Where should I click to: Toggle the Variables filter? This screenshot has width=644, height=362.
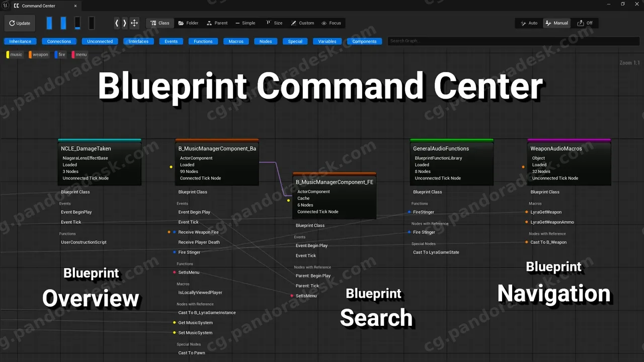(x=327, y=41)
